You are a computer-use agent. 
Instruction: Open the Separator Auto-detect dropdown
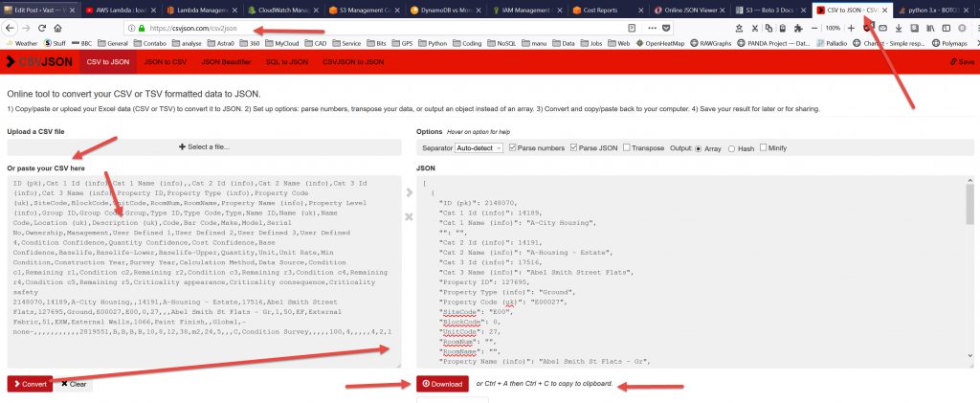point(479,148)
